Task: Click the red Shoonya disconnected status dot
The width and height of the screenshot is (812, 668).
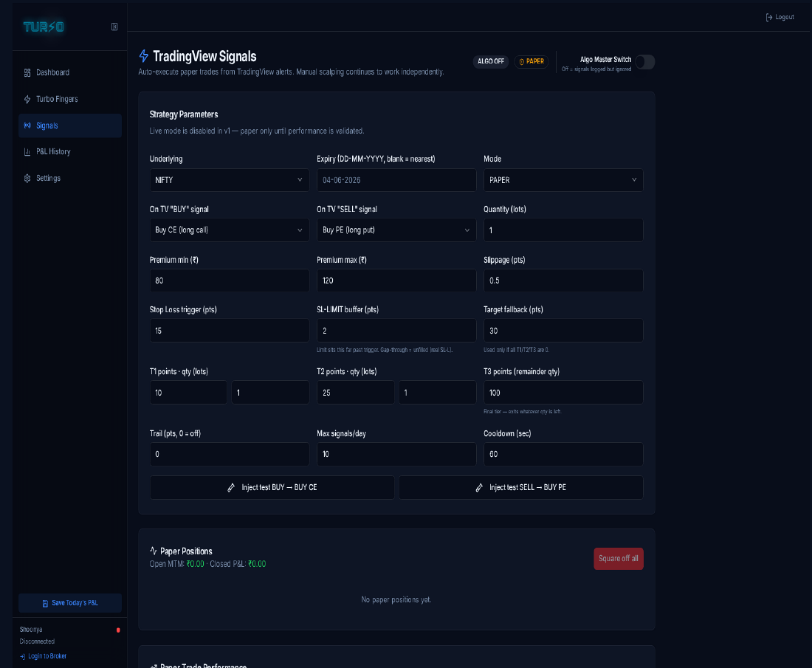Action: [x=118, y=630]
